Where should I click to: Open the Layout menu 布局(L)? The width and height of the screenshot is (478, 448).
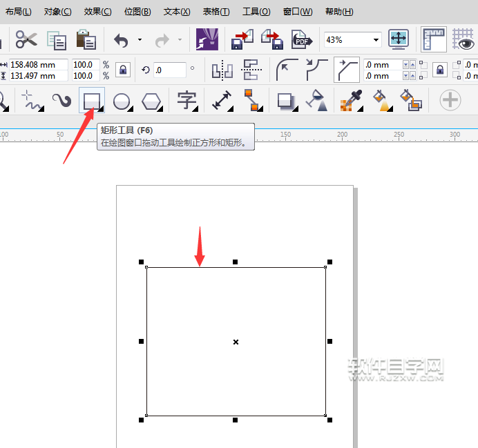point(18,12)
